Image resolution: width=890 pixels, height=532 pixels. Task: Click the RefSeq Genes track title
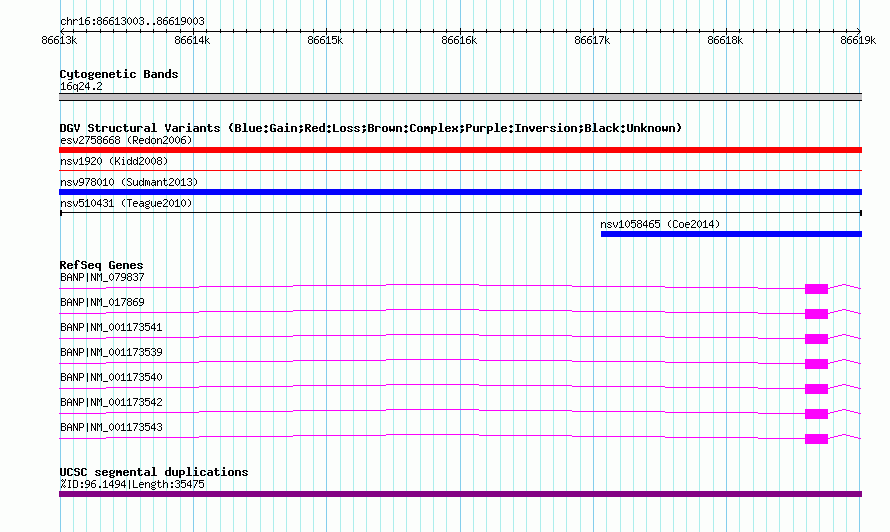point(101,265)
